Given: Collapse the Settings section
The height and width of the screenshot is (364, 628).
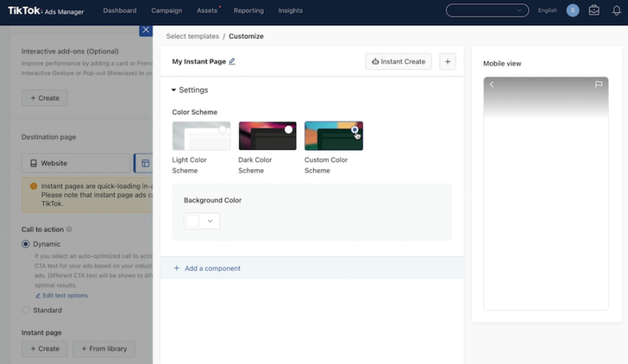Looking at the screenshot, I should tap(174, 90).
